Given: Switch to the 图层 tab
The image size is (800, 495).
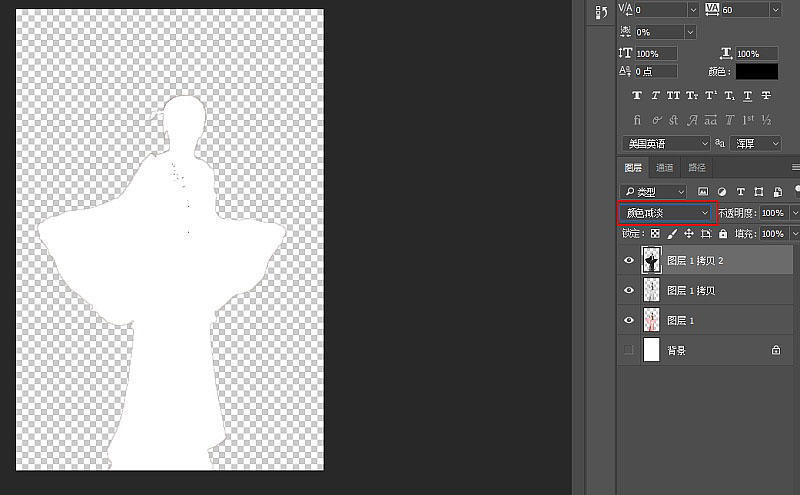Looking at the screenshot, I should click(633, 167).
